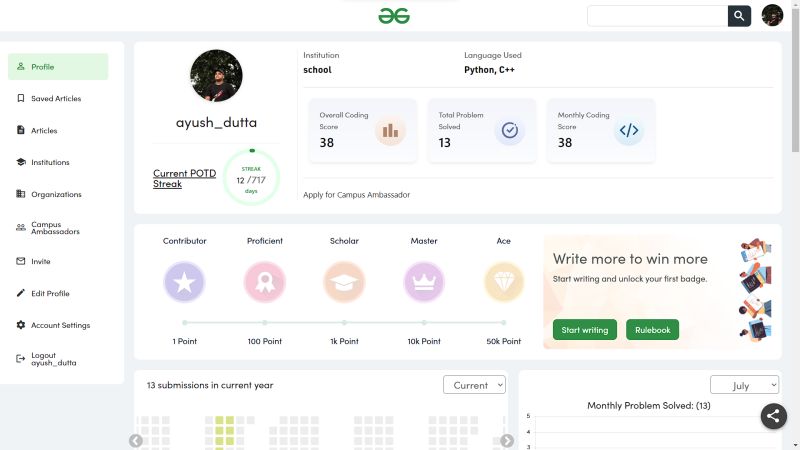
Task: Click into the search input field
Action: point(658,16)
